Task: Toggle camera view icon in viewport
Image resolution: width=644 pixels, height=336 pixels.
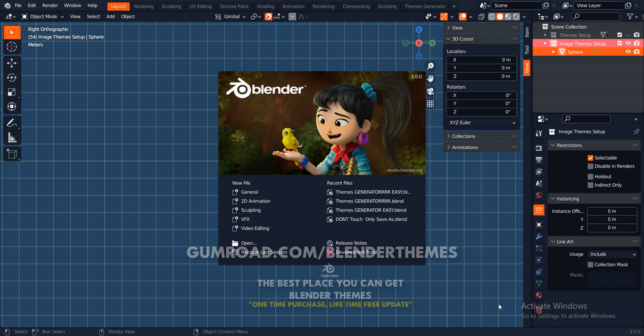Action: [431, 91]
